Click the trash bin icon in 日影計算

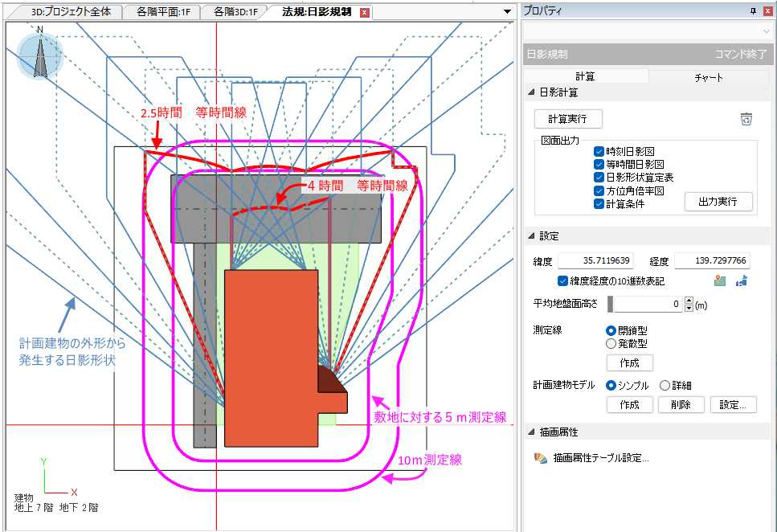746,120
